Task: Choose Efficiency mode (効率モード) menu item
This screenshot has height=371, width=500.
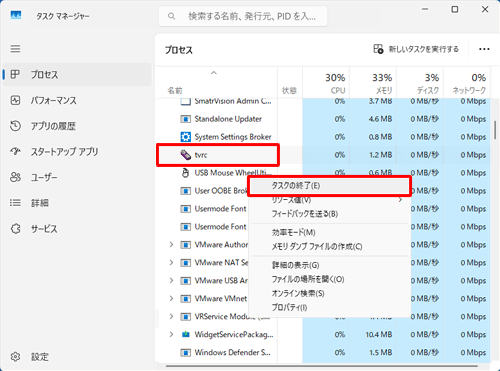Action: pyautogui.click(x=330, y=232)
